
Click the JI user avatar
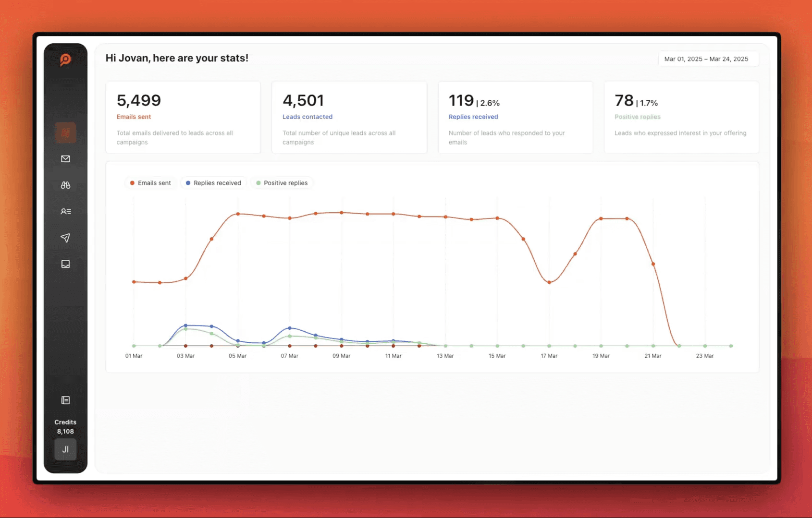[x=65, y=449]
